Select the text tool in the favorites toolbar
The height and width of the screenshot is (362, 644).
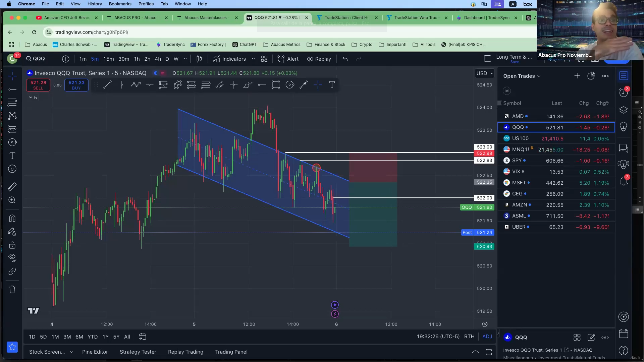(332, 85)
